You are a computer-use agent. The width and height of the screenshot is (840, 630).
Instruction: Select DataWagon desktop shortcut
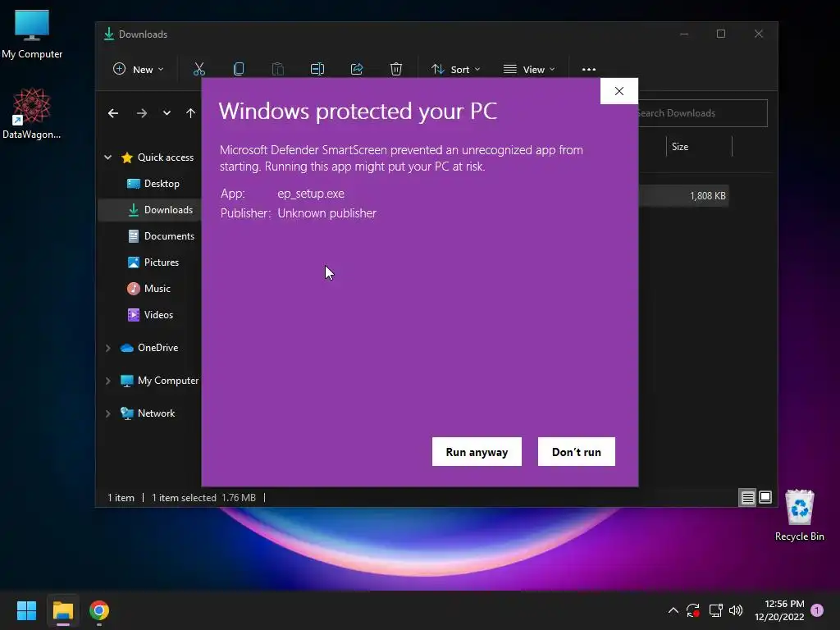[32, 113]
